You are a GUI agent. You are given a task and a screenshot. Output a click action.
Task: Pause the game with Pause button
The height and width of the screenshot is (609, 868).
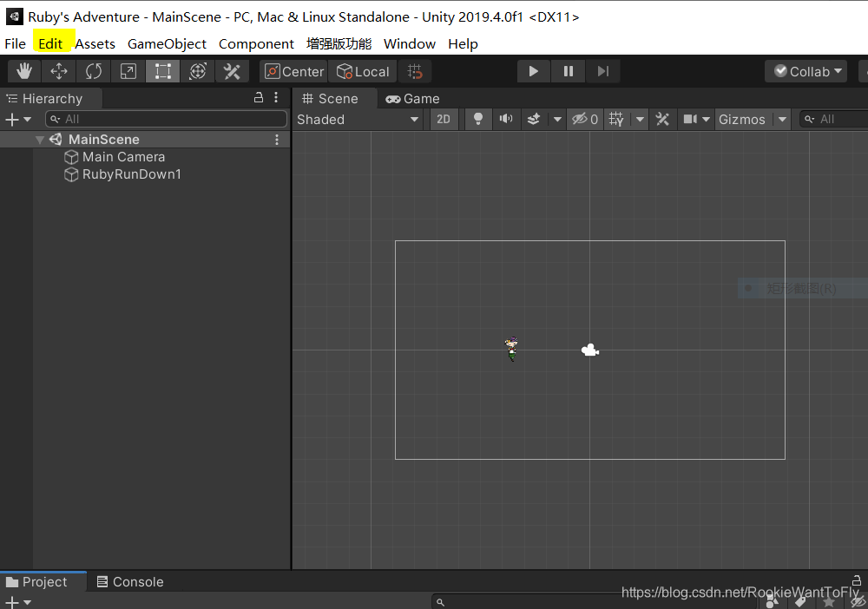click(568, 71)
